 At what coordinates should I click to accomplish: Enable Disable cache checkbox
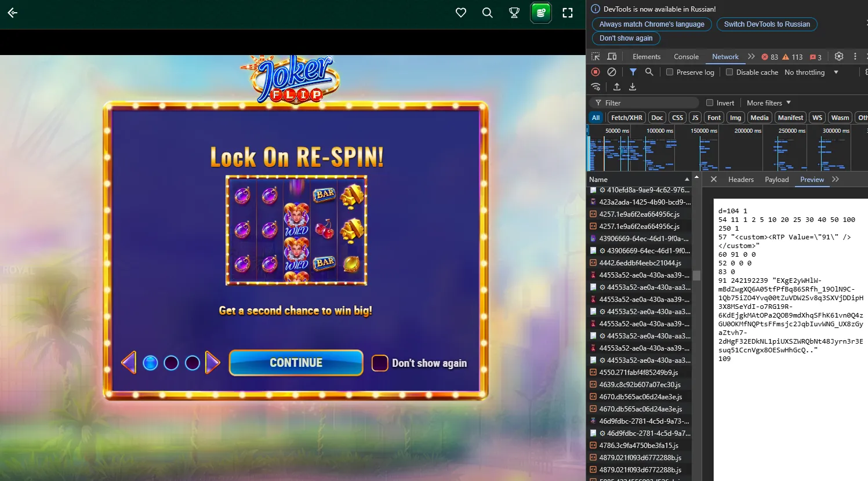729,72
